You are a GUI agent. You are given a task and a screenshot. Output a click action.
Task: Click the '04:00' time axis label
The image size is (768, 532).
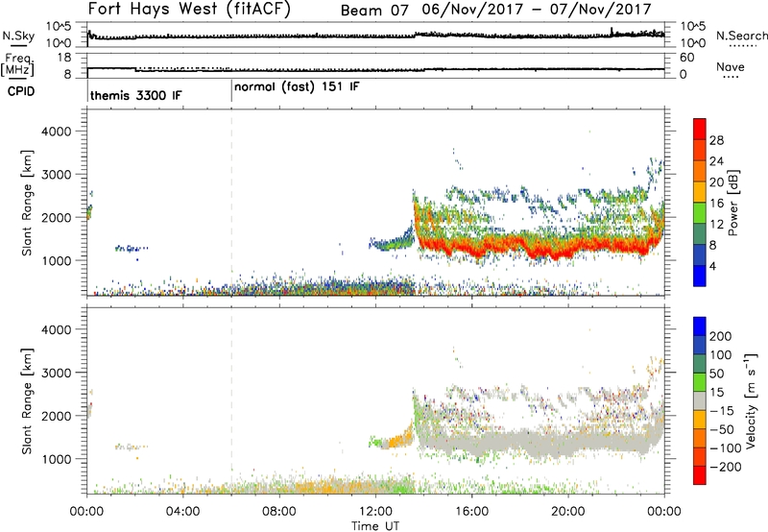point(182,512)
